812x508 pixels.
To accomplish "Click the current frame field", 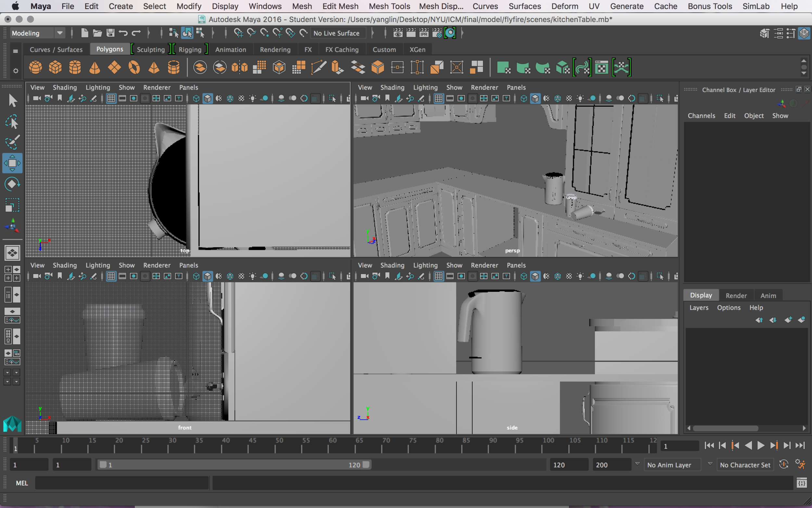I will [680, 446].
